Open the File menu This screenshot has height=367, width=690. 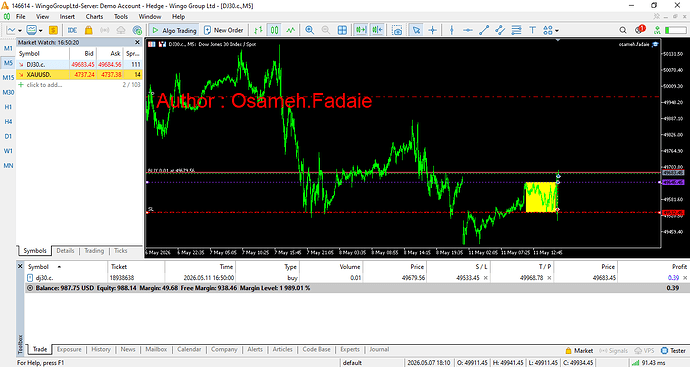click(x=21, y=16)
